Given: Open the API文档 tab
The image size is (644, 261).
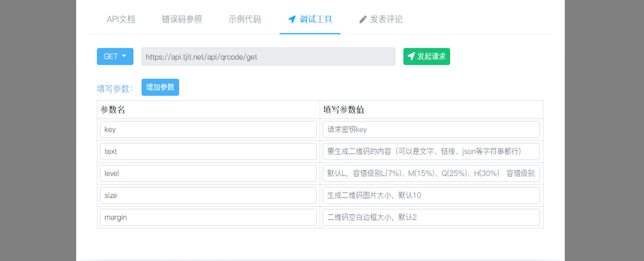Looking at the screenshot, I should coord(121,20).
